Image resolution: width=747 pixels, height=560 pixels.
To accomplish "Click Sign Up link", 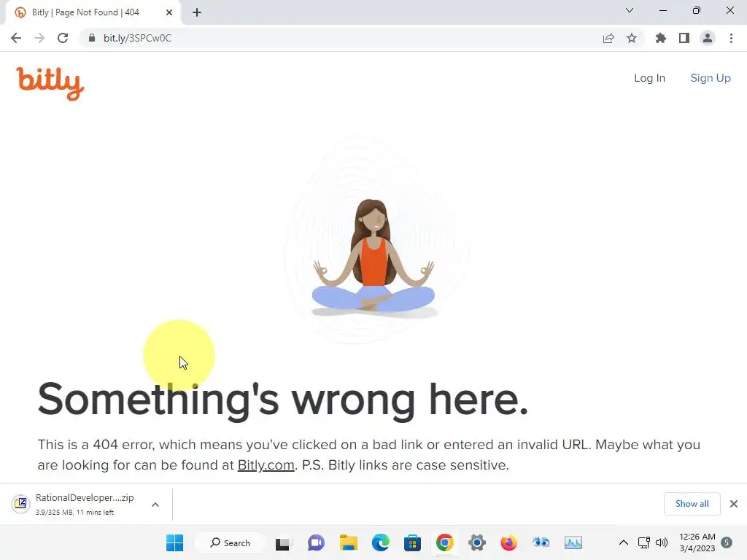I will click(711, 78).
